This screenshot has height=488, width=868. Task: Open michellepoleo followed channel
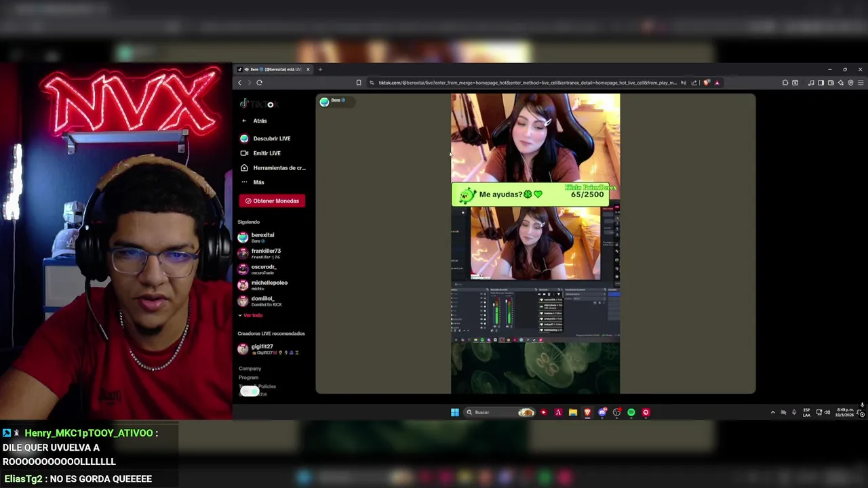263,285
